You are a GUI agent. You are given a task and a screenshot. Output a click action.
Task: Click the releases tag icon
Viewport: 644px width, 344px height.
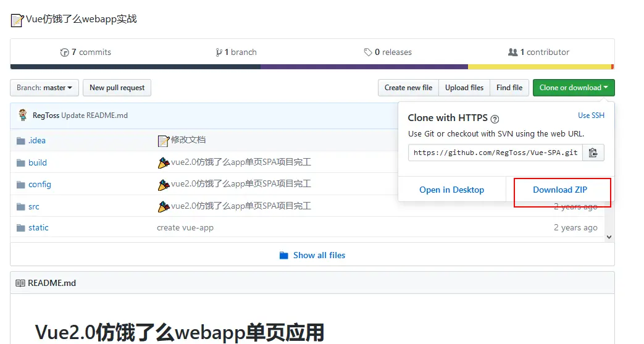(367, 52)
